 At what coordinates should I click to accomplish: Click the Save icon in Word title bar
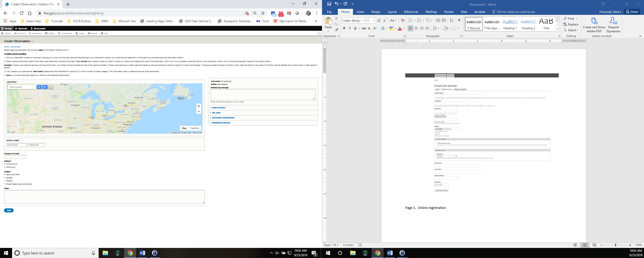point(329,4)
